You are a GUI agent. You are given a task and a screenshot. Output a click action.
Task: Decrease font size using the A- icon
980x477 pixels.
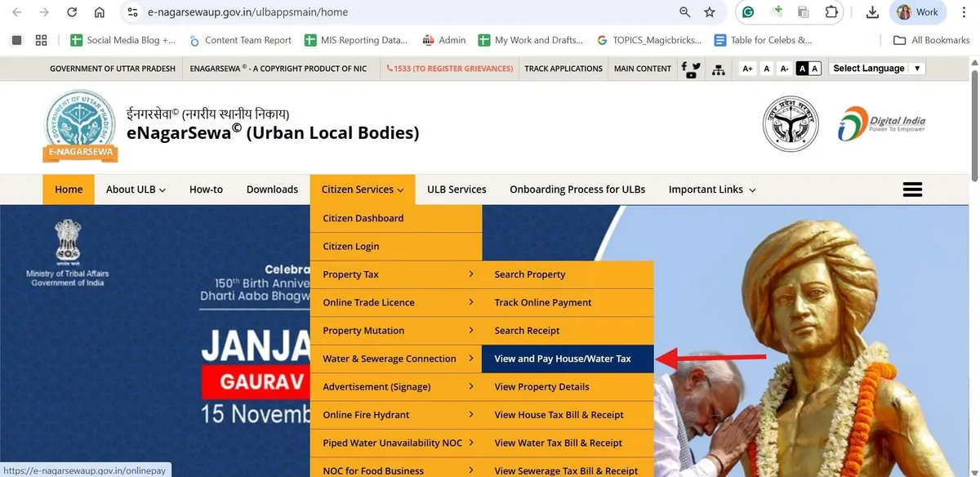tap(786, 69)
